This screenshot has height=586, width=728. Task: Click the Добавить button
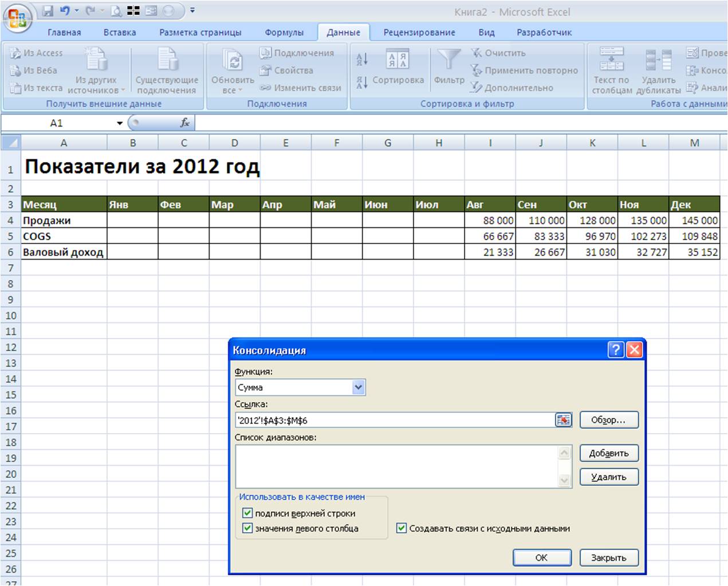click(609, 453)
